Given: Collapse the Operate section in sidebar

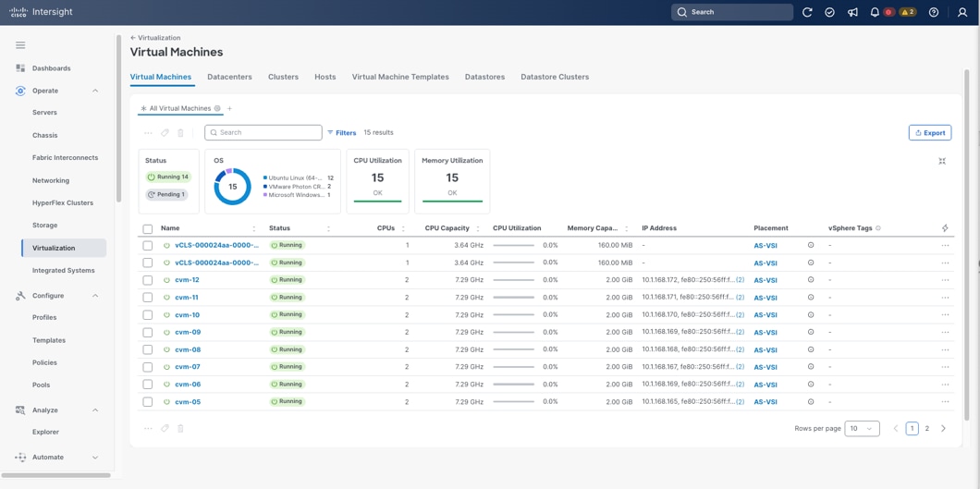Looking at the screenshot, I should [95, 91].
